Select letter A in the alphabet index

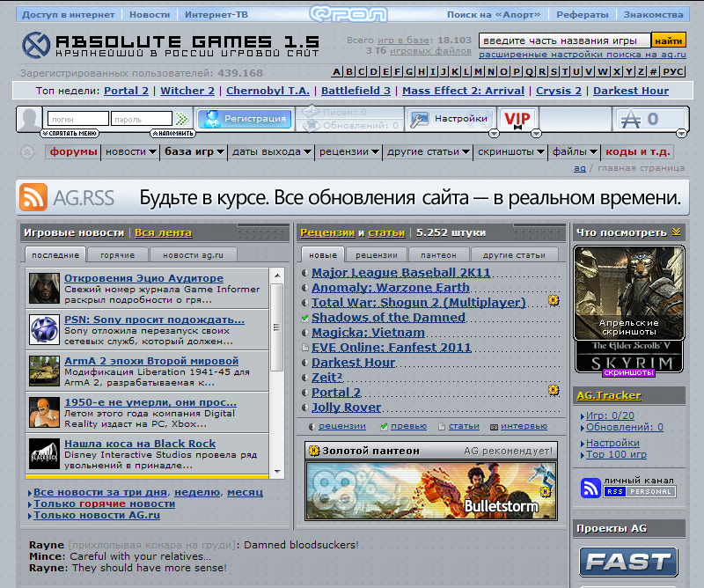coord(337,72)
